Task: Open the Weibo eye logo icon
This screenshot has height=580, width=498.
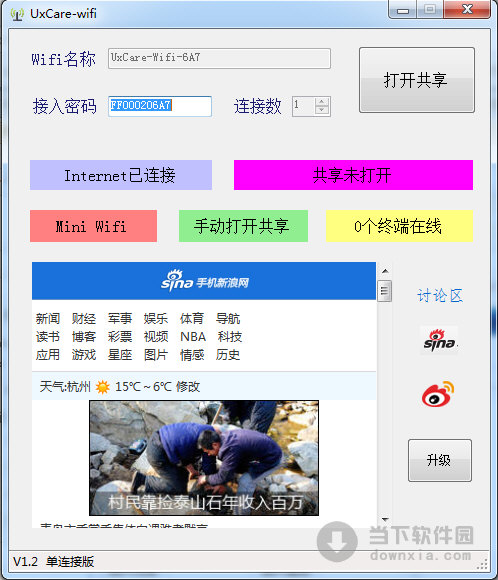Action: coord(438,394)
